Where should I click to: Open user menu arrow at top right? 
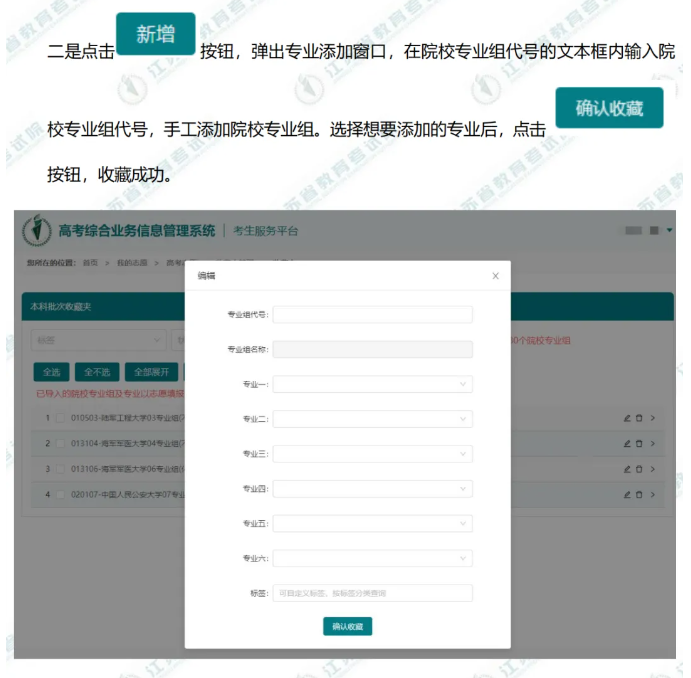[x=669, y=230]
